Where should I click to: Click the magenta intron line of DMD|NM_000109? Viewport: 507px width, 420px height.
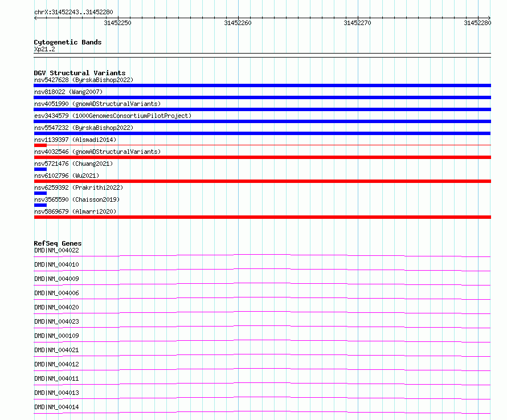pos(262,340)
